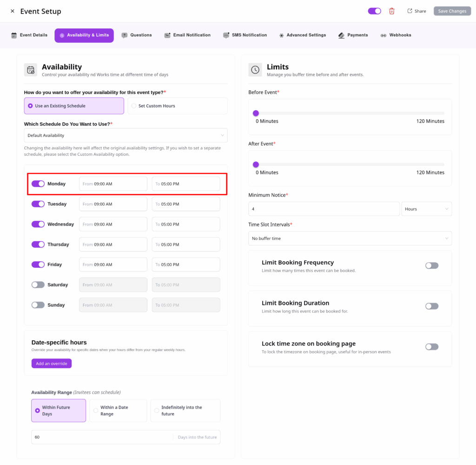Close Event Setup with the X icon
Viewport: 476px width, 465px height.
click(x=13, y=11)
